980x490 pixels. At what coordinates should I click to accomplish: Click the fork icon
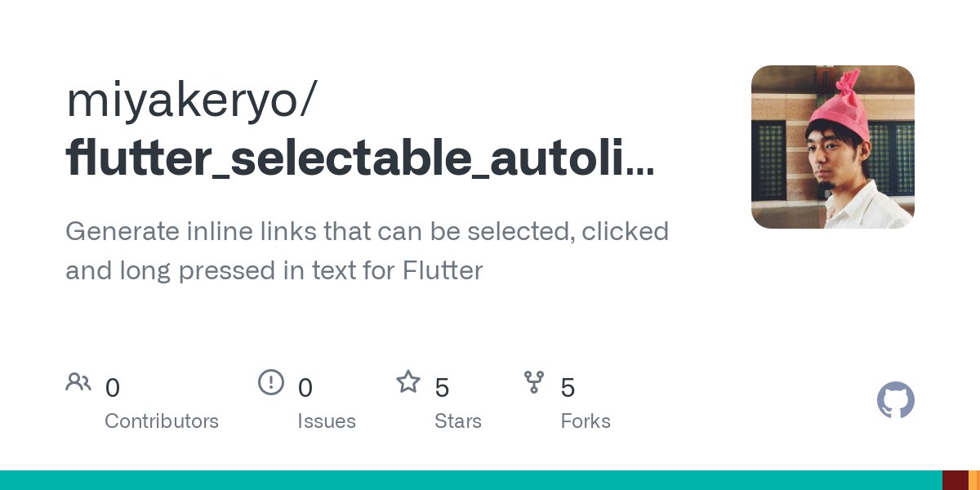click(534, 382)
